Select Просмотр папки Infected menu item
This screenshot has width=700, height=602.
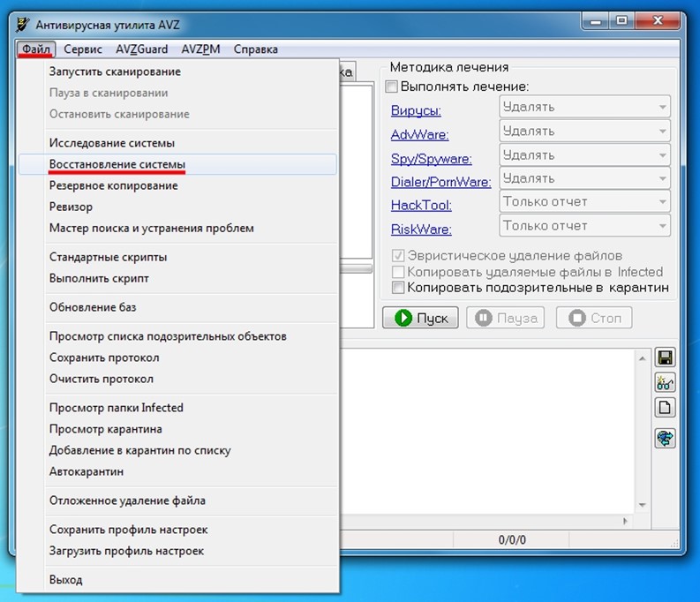[177, 408]
